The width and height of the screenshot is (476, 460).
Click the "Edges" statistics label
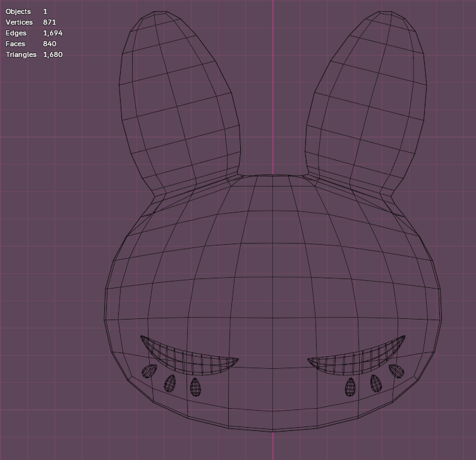(x=16, y=33)
